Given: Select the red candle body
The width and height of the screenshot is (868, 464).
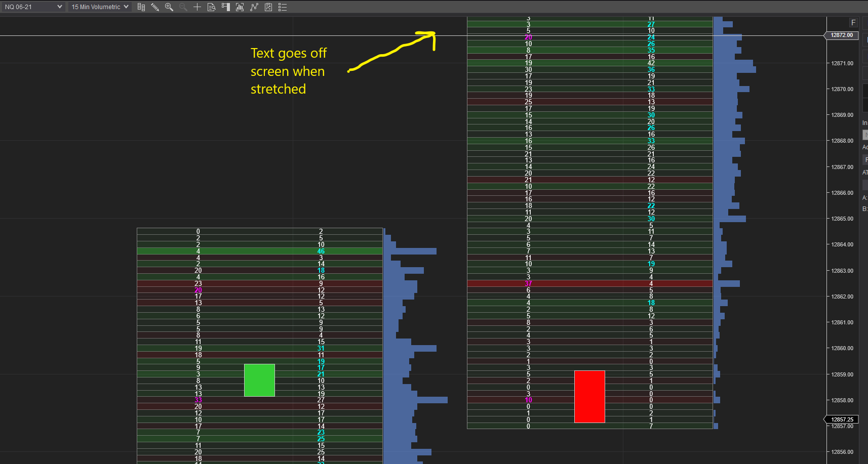Looking at the screenshot, I should pos(589,397).
